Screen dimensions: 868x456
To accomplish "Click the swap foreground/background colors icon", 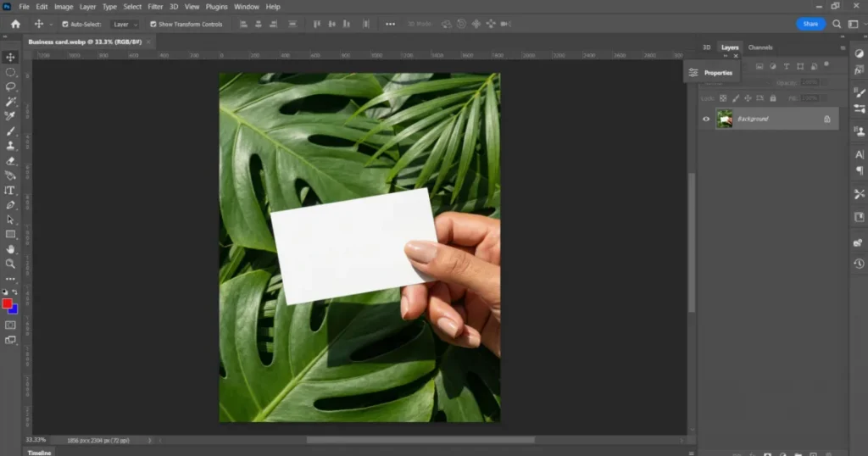I will click(15, 292).
